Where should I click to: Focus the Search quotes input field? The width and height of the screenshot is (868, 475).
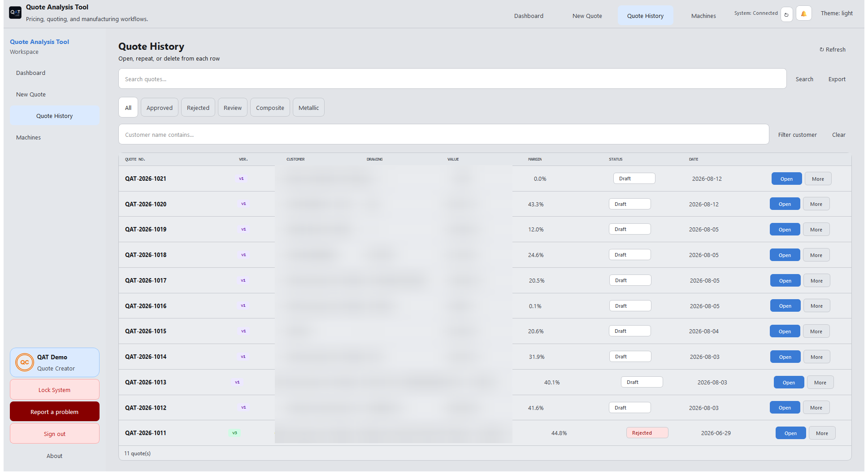click(x=452, y=79)
